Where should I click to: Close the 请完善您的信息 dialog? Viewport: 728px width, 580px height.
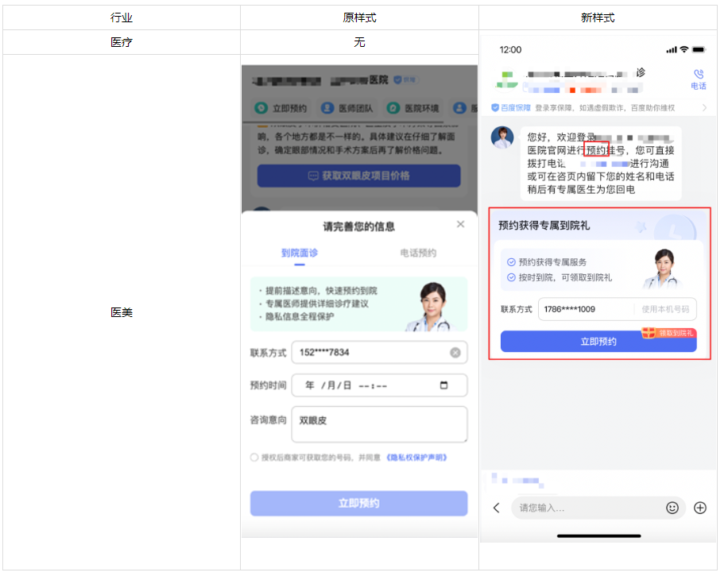(460, 225)
